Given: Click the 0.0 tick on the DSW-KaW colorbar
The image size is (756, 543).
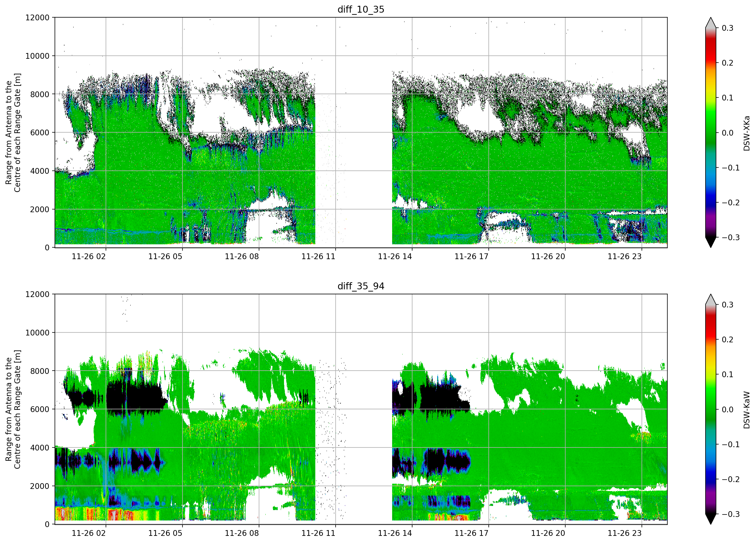Looking at the screenshot, I should tap(727, 410).
